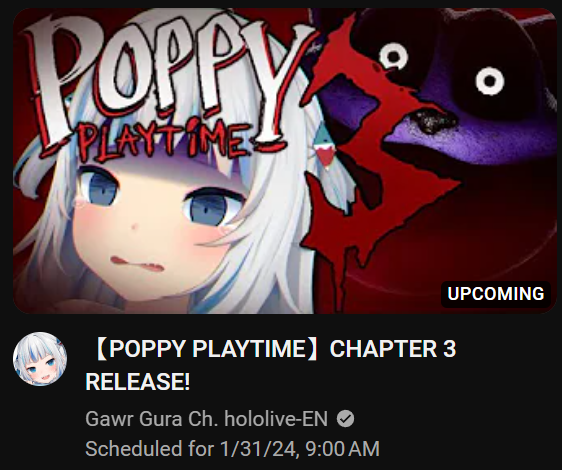Click the RELEASE! line of the title
The width and height of the screenshot is (562, 470).
point(138,381)
